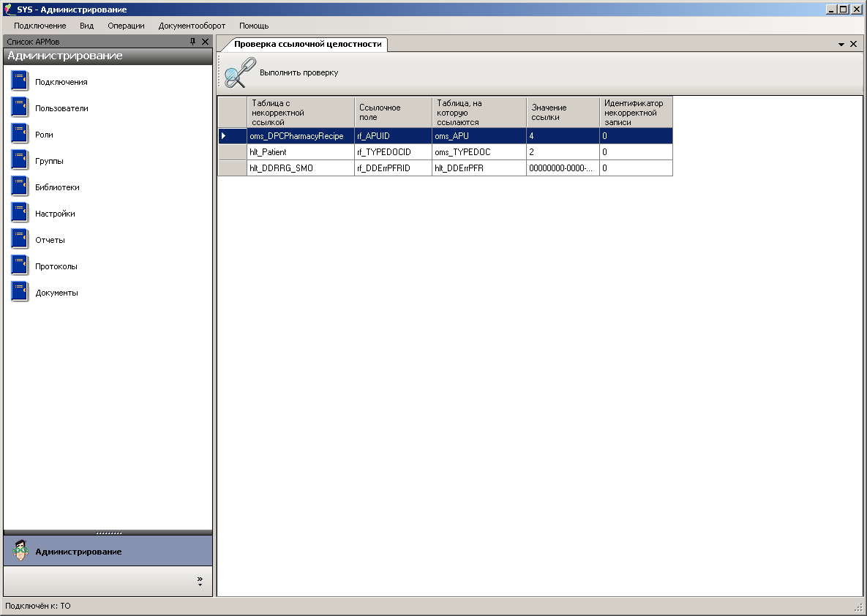Maximize the SYS Администрирование window
Screen dimensions: 867x616
[843, 9]
